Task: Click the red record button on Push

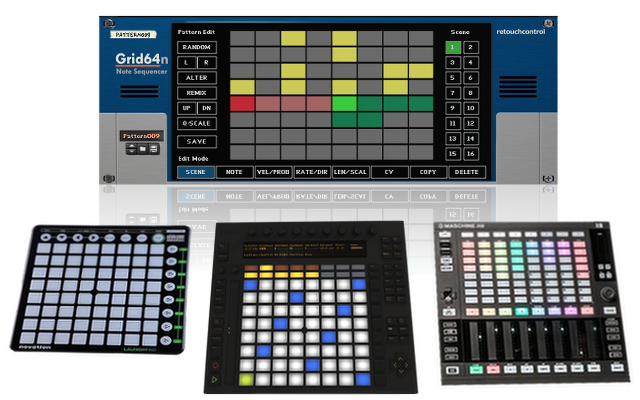Action: click(216, 365)
